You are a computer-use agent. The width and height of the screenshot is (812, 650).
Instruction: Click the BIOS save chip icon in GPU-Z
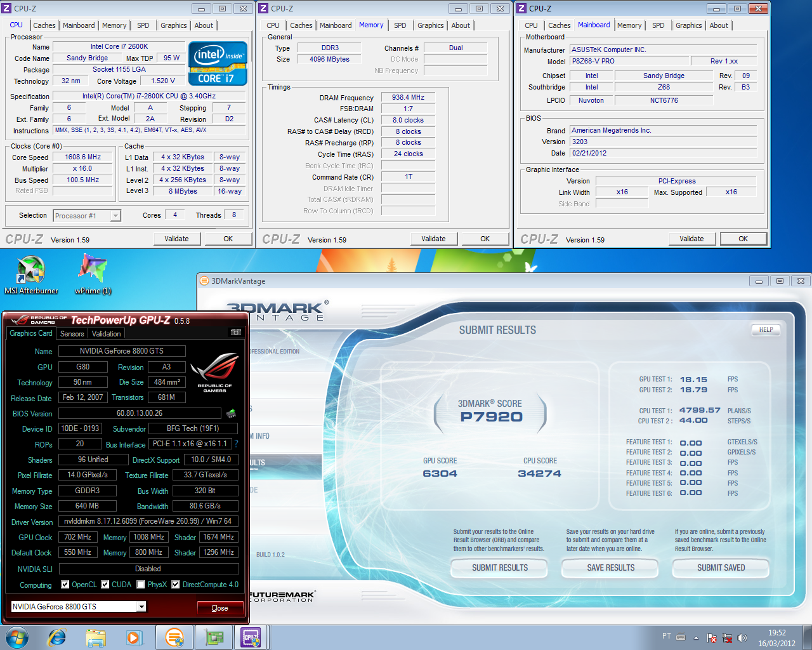pos(231,413)
